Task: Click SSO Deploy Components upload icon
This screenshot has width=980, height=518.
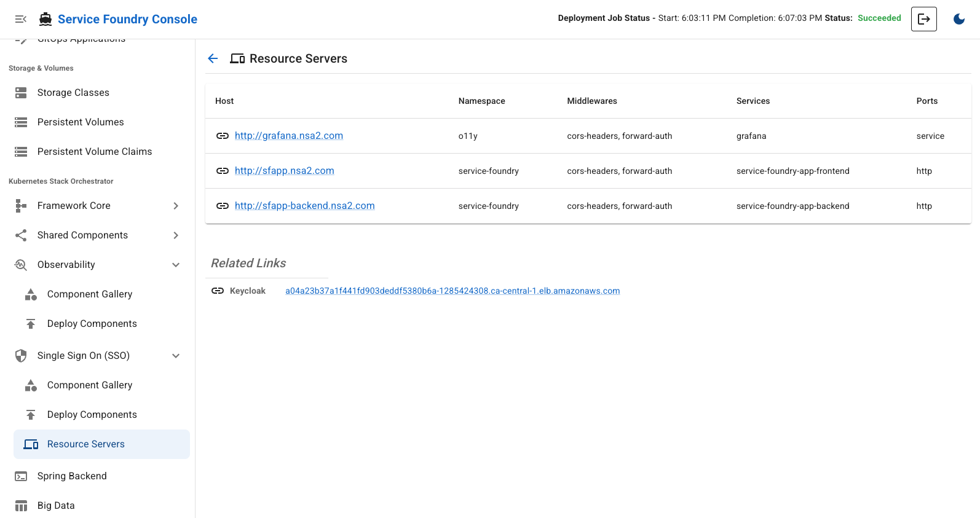Action: (x=31, y=415)
